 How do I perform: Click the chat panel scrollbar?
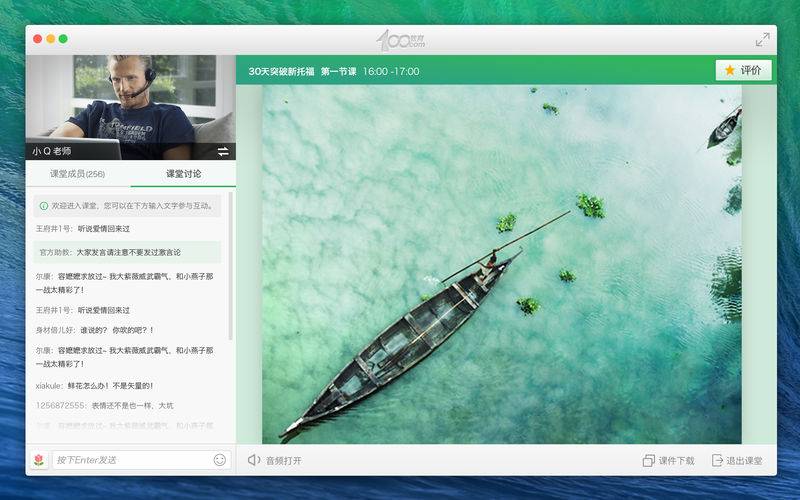231,266
